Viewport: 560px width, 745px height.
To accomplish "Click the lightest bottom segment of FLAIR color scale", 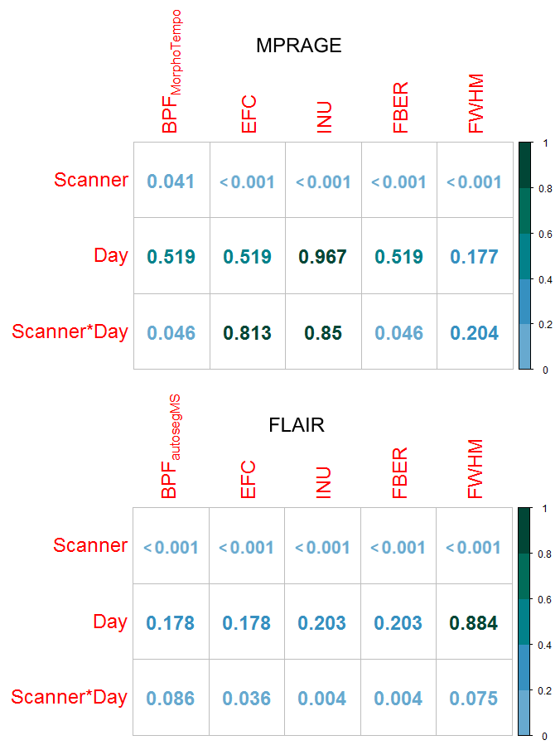I will tap(524, 713).
